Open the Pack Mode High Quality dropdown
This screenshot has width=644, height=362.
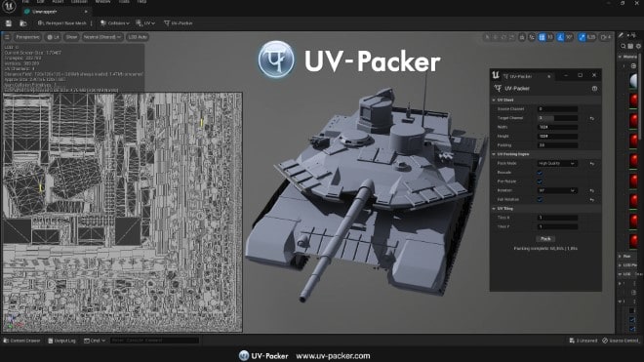558,163
